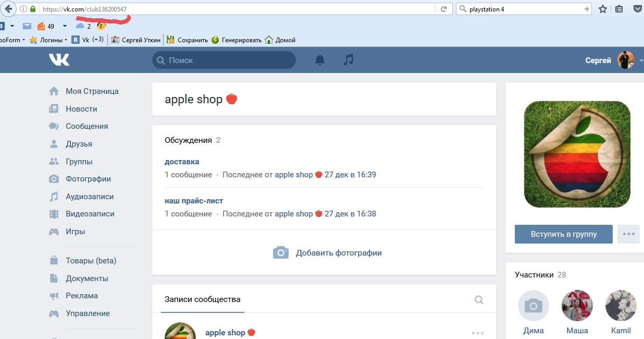Click the browser search box with playstation 4
The height and width of the screenshot is (339, 644).
[524, 9]
